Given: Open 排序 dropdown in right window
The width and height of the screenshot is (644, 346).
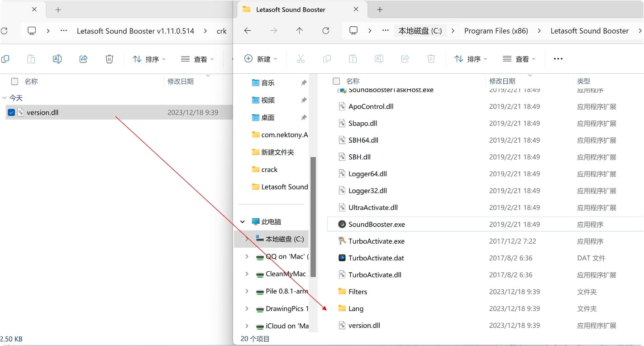Looking at the screenshot, I should [x=471, y=59].
